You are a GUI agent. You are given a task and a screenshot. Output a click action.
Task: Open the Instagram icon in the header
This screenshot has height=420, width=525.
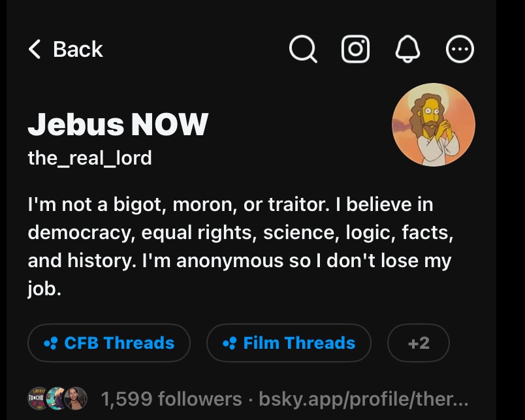[x=355, y=49]
